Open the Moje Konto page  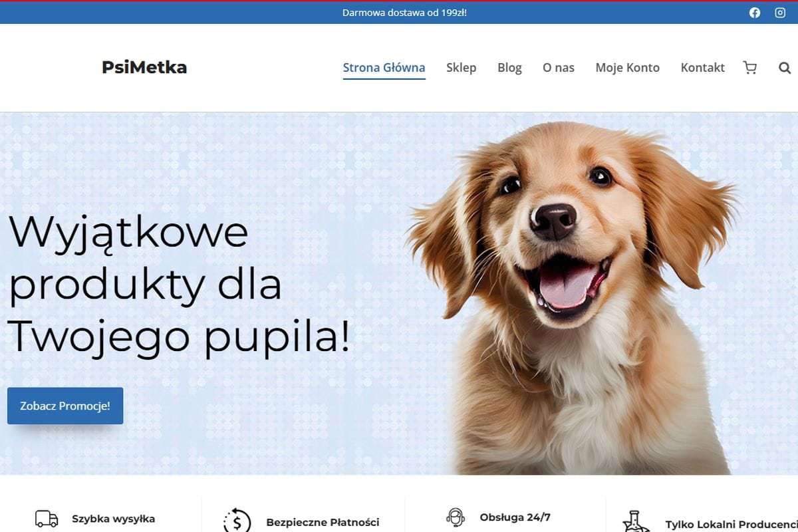click(628, 68)
